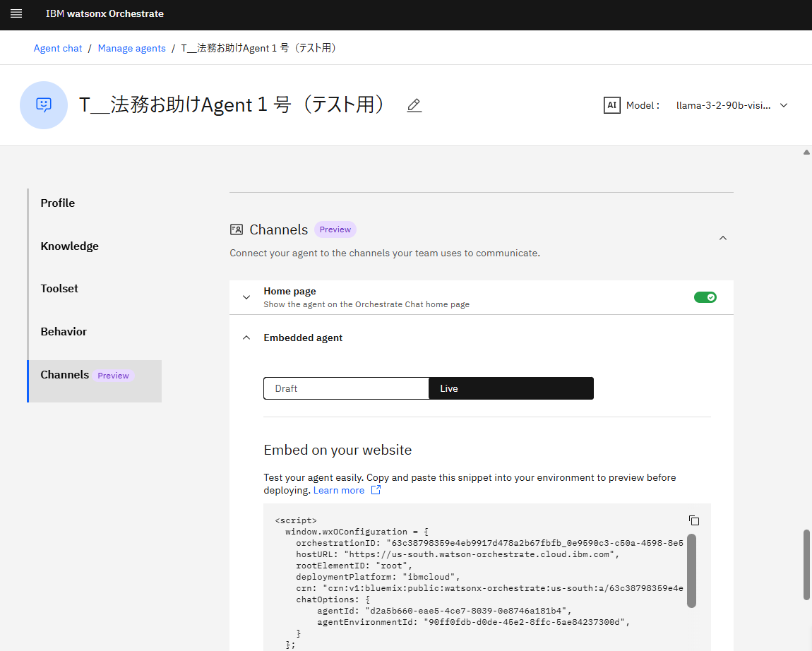This screenshot has width=812, height=651.
Task: Open the Agent chat breadcrumb link
Action: click(58, 48)
